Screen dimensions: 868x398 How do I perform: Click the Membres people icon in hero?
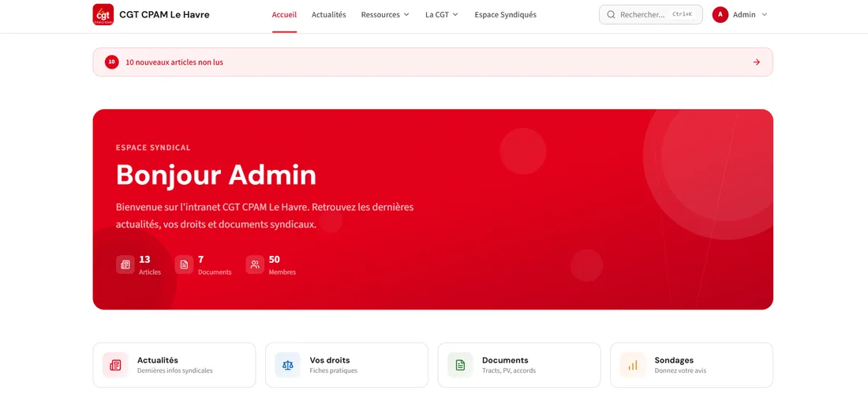(255, 265)
